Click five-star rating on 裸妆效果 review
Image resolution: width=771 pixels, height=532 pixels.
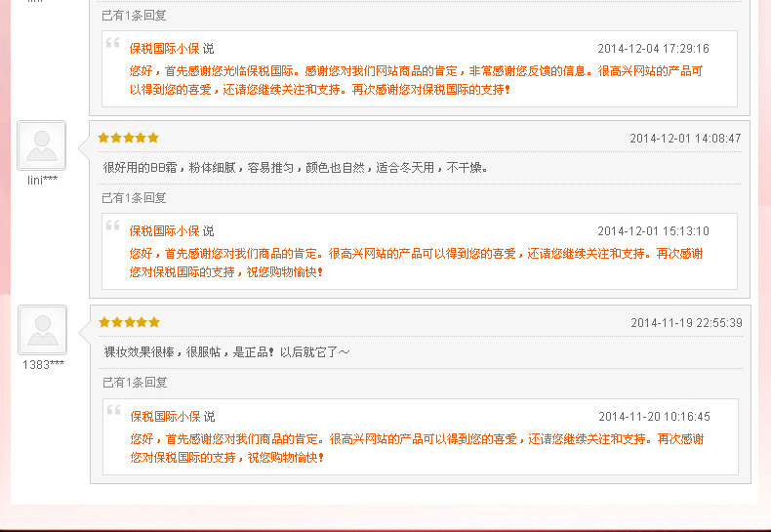click(130, 322)
